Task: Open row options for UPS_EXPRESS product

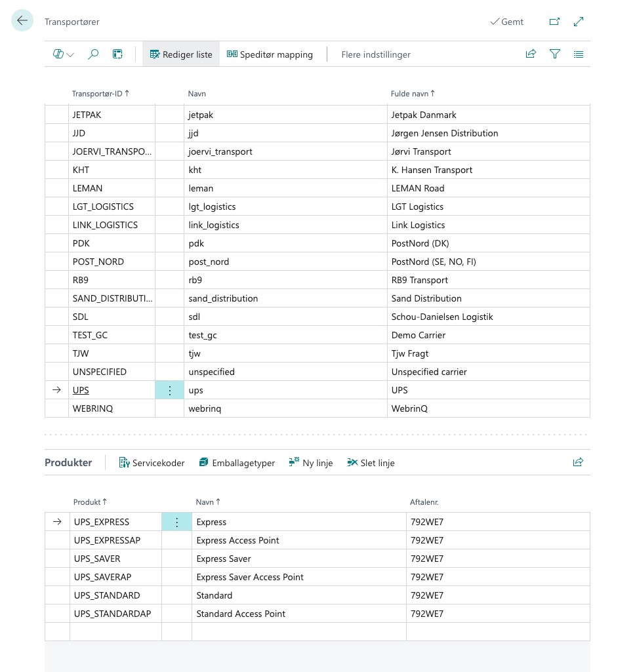Action: 176,522
